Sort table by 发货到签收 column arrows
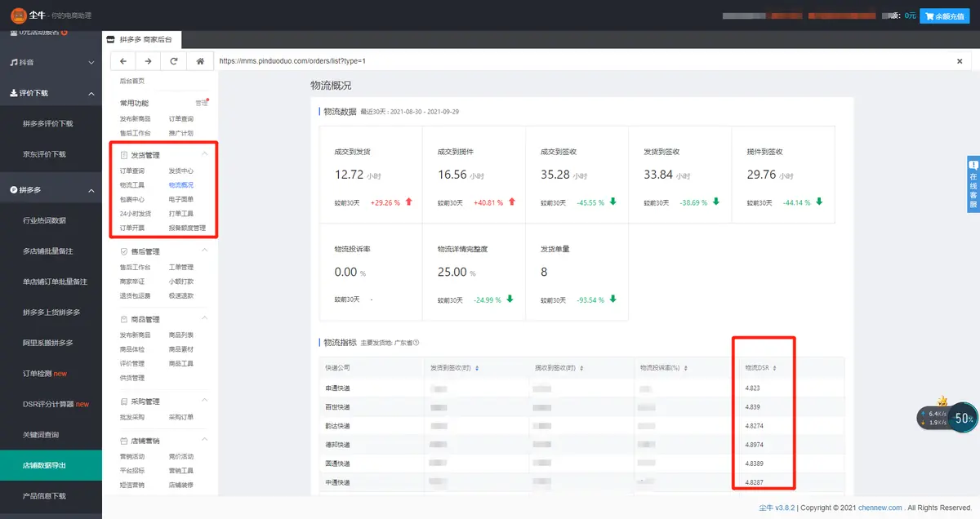 (x=477, y=368)
